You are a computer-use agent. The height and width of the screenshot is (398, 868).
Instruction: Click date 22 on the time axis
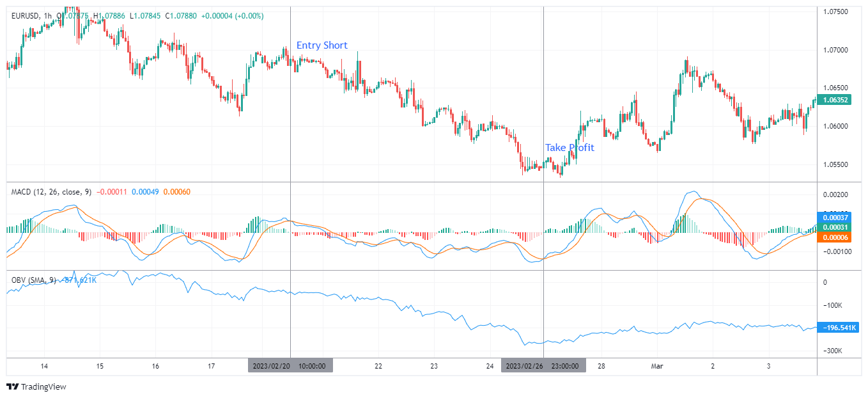(378, 366)
